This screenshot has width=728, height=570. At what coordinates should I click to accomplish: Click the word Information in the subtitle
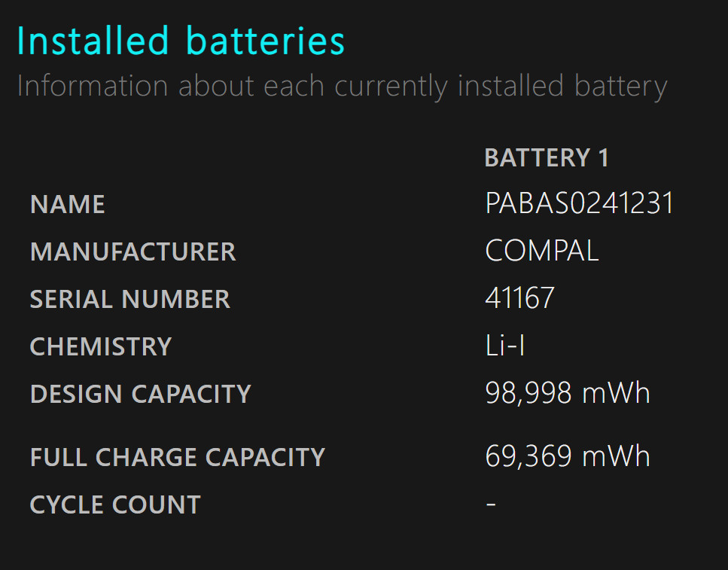(93, 86)
